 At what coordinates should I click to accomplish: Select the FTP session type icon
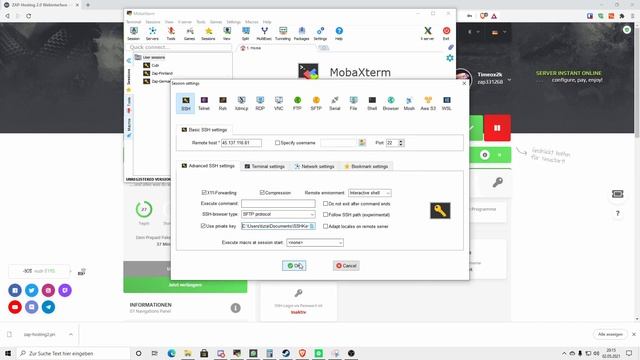click(297, 103)
